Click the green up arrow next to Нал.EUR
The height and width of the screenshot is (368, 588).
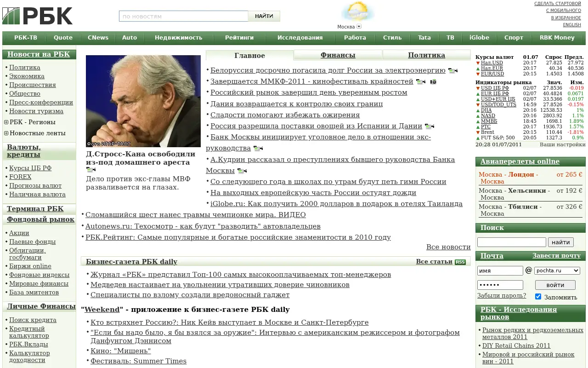point(478,69)
